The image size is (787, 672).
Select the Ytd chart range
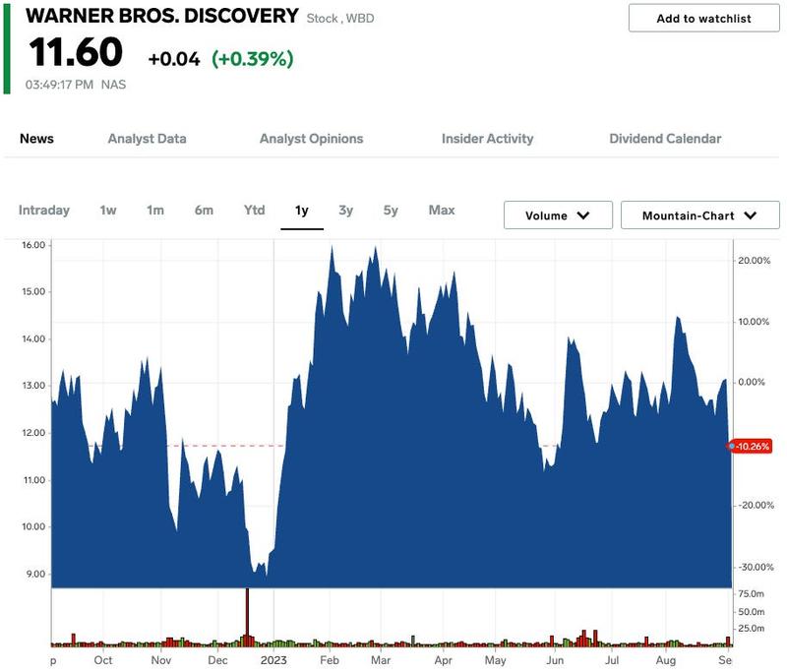tap(255, 211)
